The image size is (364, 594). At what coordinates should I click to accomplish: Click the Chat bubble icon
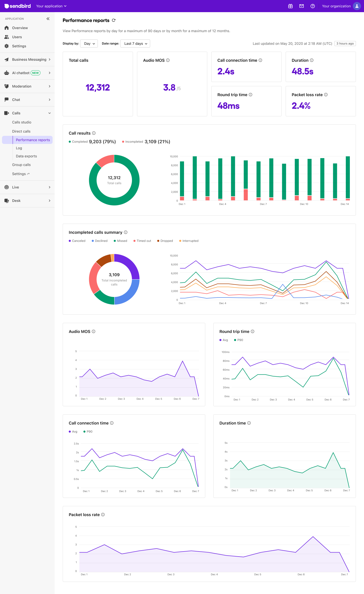tap(7, 100)
